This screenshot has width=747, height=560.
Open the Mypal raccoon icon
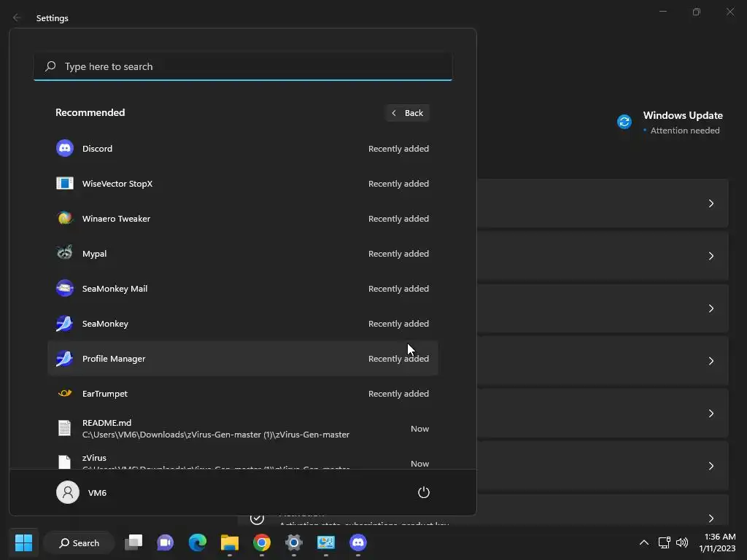(65, 253)
